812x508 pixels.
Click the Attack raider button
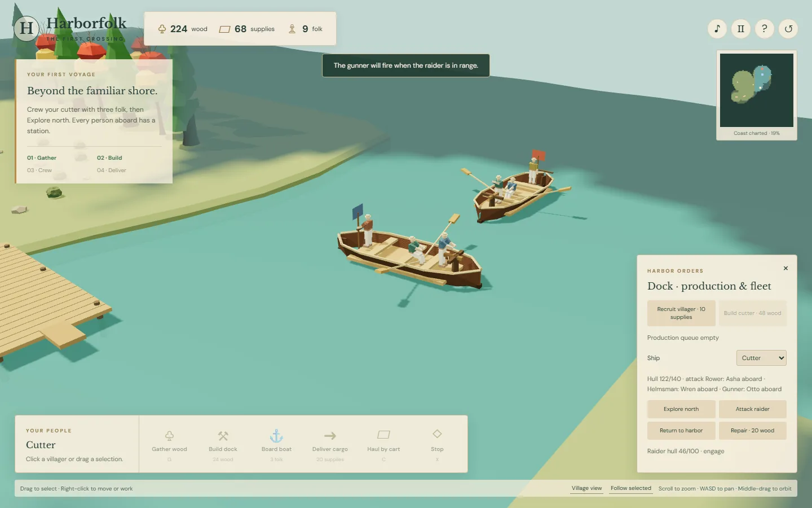[x=752, y=409]
